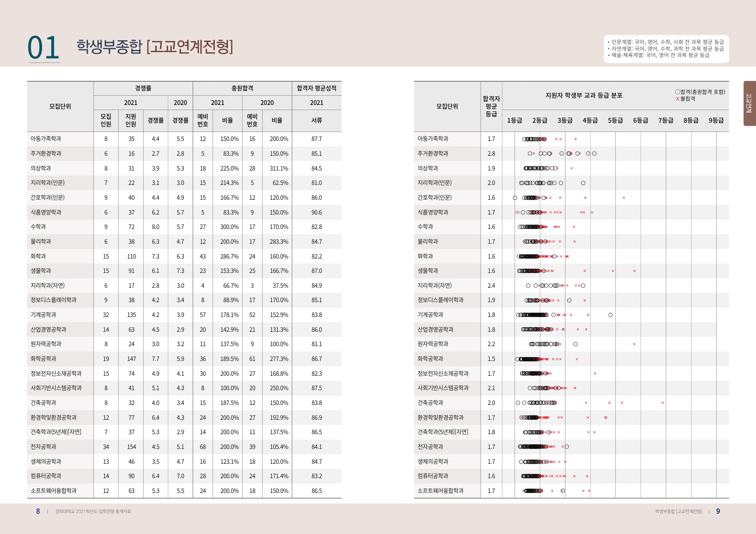The image size is (756, 534).
Task: Click 환경학및환경공학과 in left table
Action: click(53, 418)
